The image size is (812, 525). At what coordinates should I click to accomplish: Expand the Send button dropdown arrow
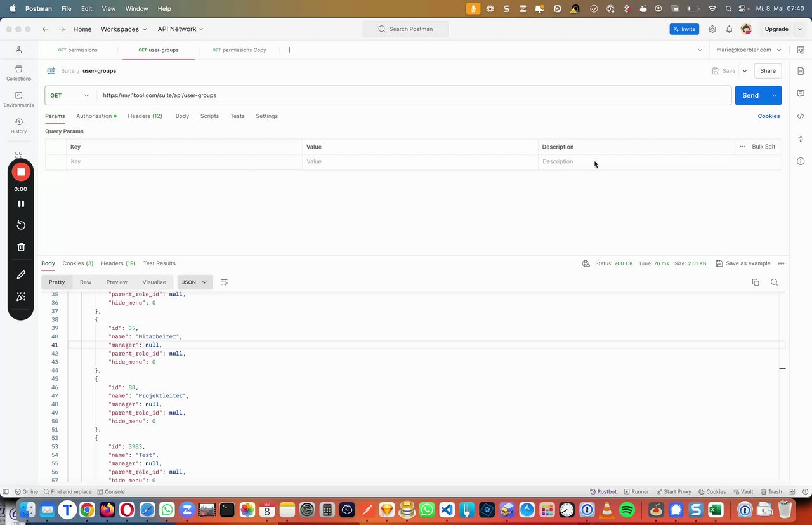[775, 95]
